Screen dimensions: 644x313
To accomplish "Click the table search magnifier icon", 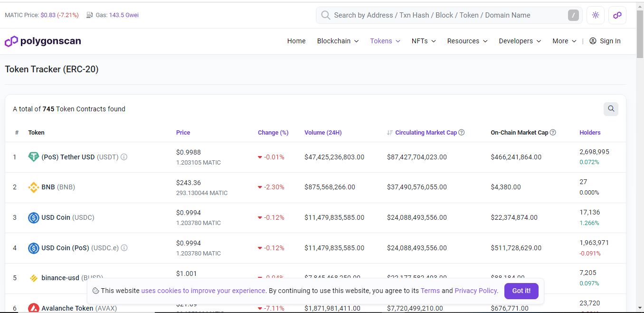I will (611, 109).
